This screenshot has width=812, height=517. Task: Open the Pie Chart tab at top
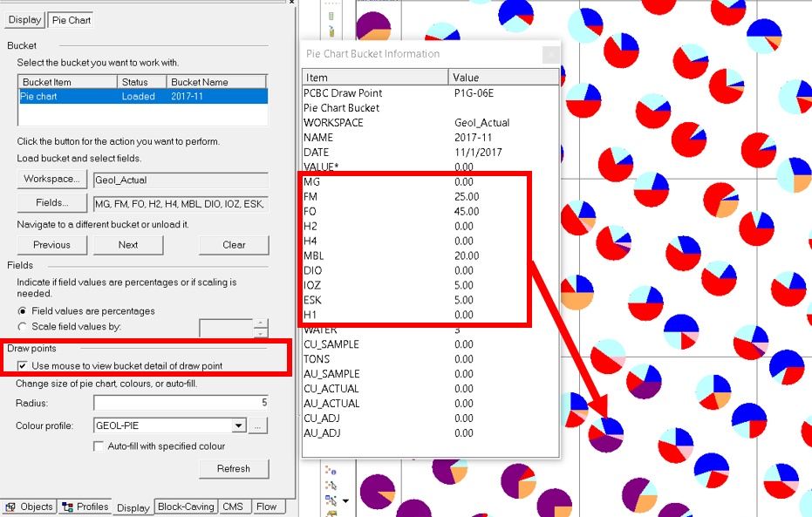click(72, 19)
